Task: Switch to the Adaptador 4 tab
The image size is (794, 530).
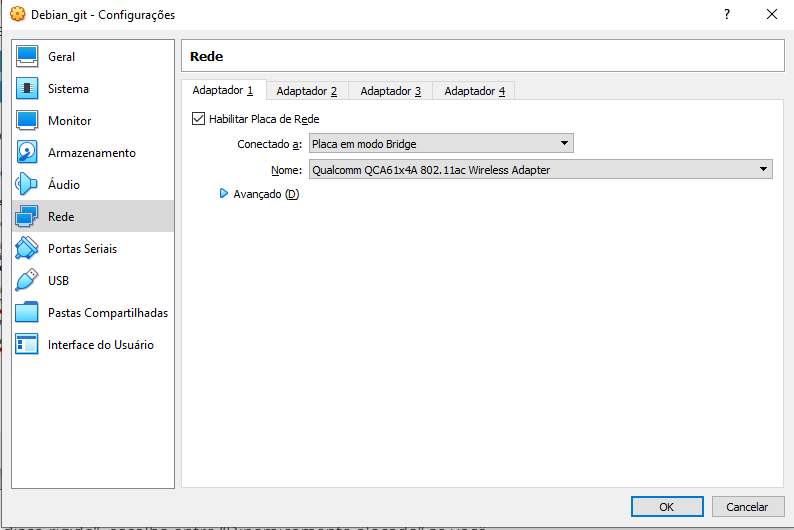Action: (474, 91)
